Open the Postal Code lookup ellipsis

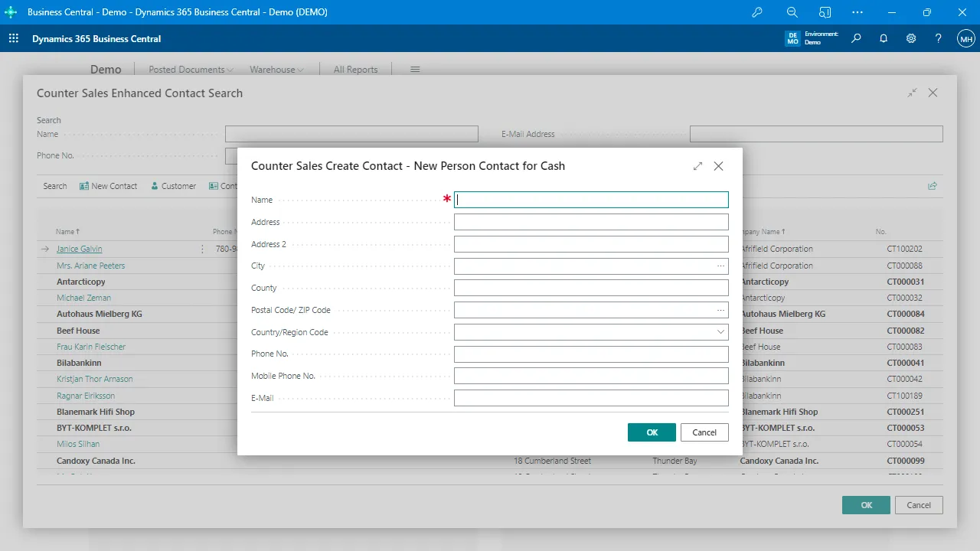tap(720, 311)
